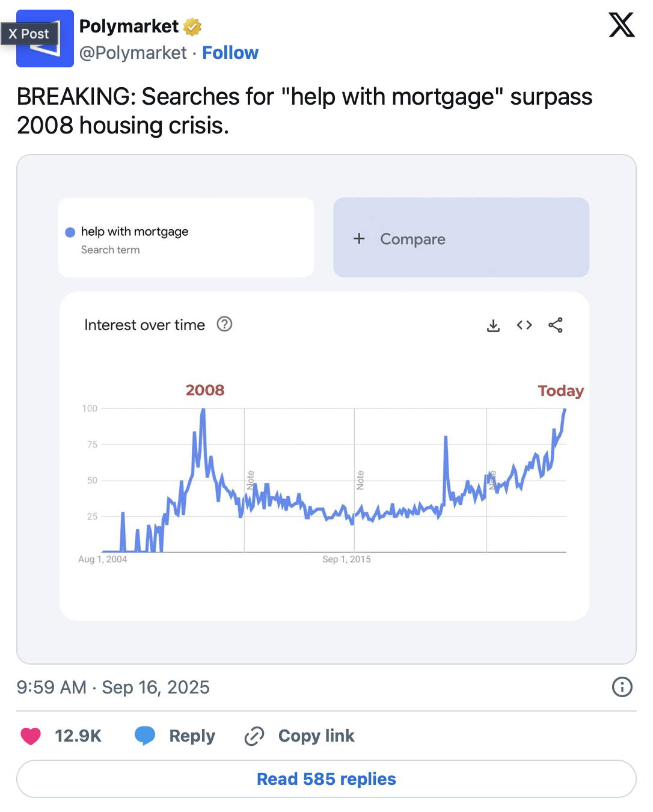Click the blue search term color dot
The image size is (653, 812).
[70, 232]
